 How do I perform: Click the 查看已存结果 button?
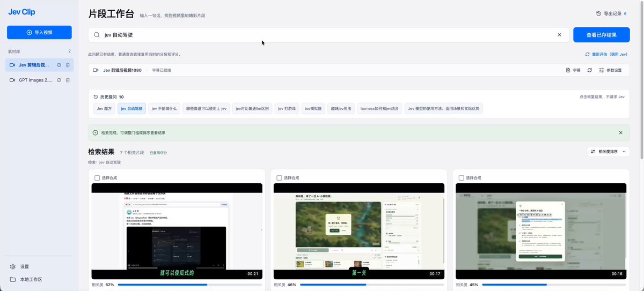(601, 35)
